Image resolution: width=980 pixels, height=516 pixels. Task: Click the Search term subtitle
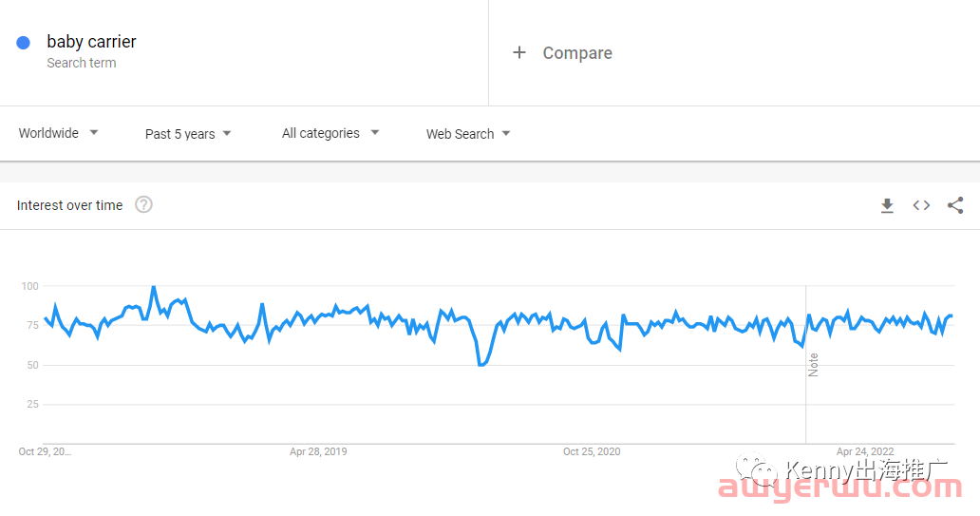[82, 63]
